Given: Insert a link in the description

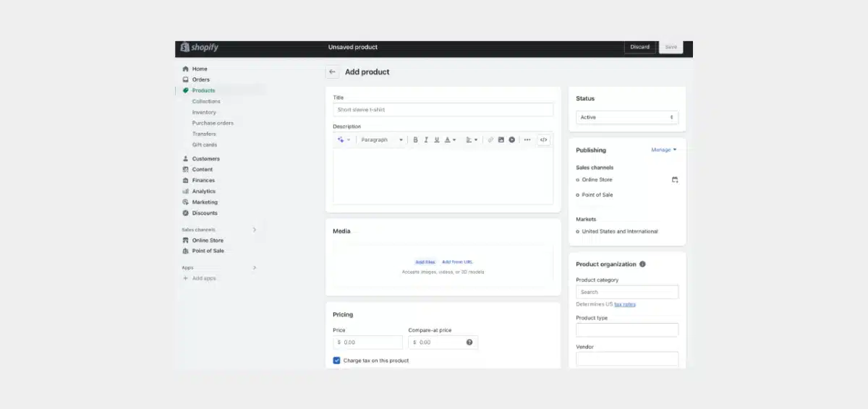Looking at the screenshot, I should 490,139.
